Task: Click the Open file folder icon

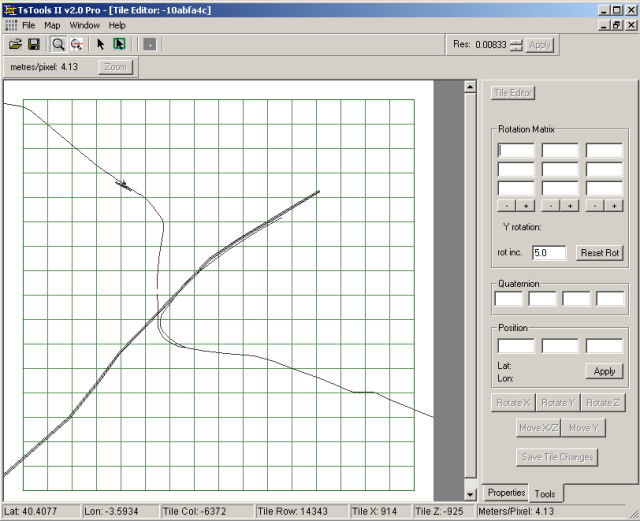Action: (x=15, y=44)
